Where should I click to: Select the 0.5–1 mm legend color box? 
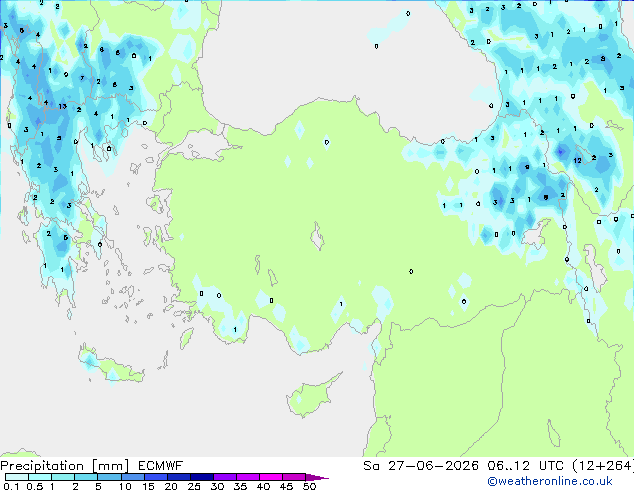40,477
